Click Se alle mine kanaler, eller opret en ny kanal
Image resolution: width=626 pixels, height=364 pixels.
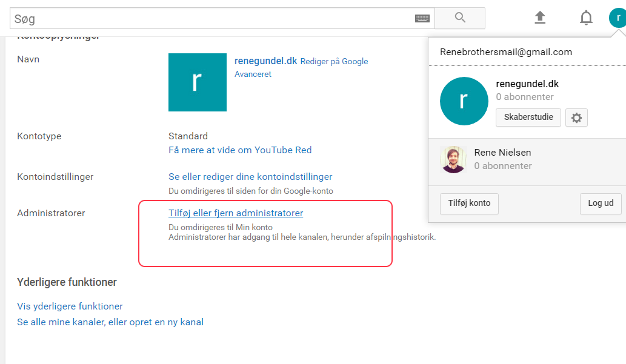110,322
